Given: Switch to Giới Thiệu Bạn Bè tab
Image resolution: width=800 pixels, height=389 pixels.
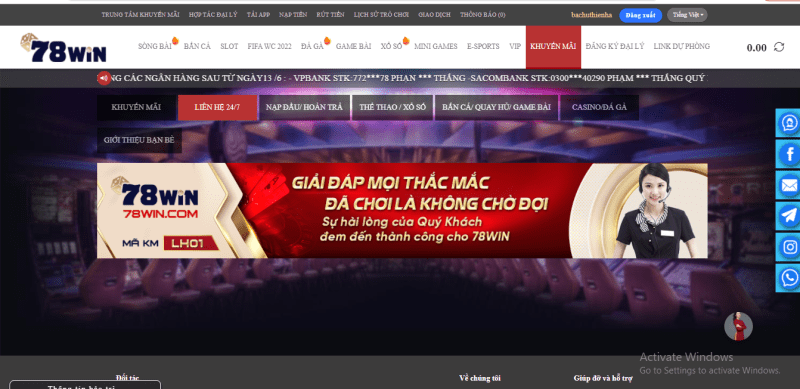Looking at the screenshot, I should 139,140.
